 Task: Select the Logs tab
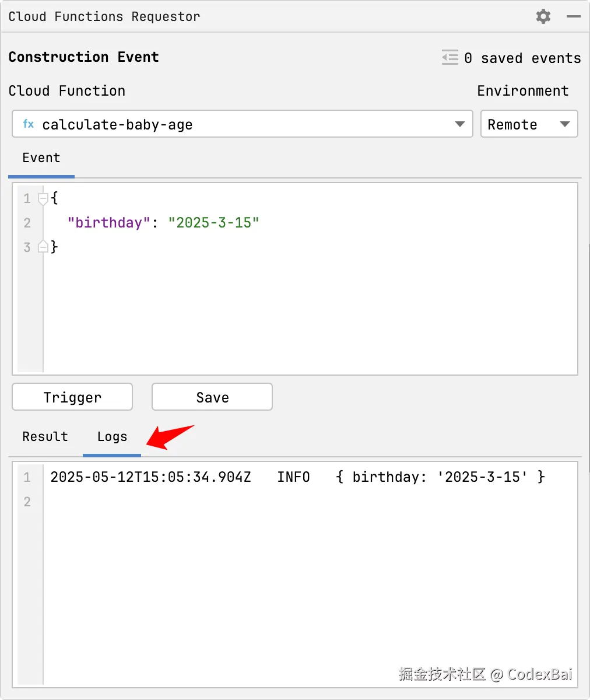[112, 436]
